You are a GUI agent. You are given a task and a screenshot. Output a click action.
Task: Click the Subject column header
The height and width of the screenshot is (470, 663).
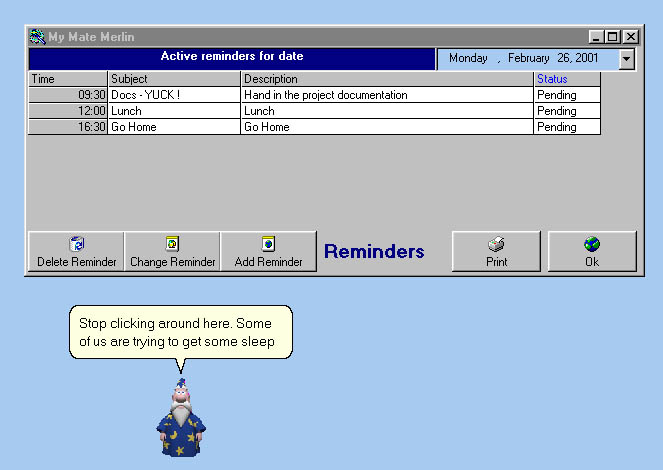pyautogui.click(x=174, y=79)
